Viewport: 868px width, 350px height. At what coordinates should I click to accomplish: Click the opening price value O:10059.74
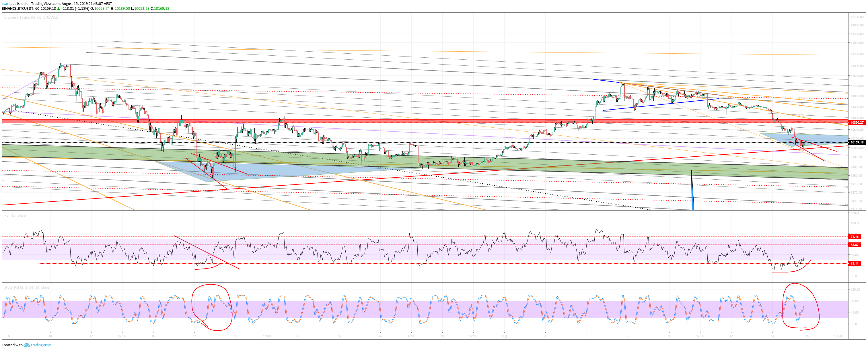[100, 8]
